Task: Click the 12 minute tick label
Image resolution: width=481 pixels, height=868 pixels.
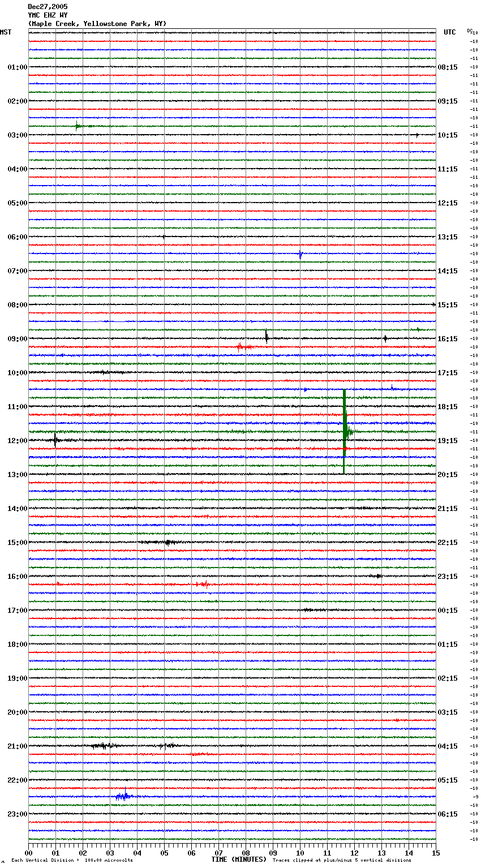Action: tap(354, 853)
